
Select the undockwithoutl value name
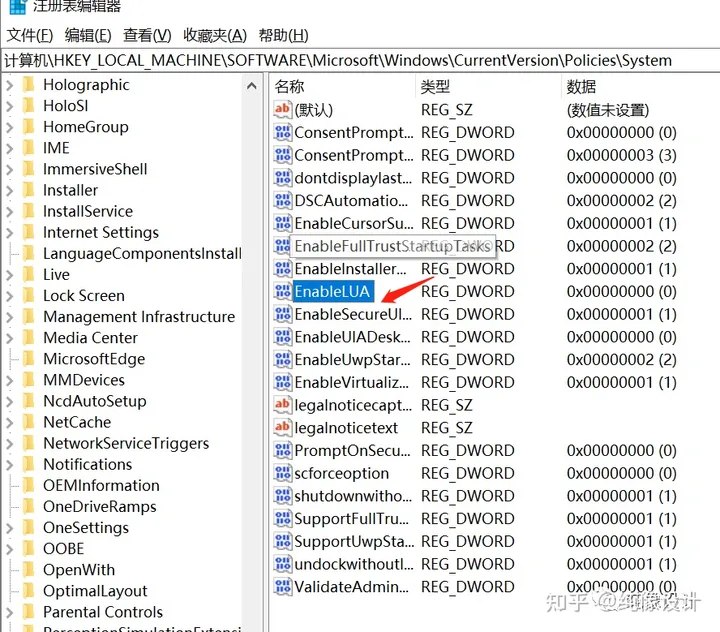354,564
